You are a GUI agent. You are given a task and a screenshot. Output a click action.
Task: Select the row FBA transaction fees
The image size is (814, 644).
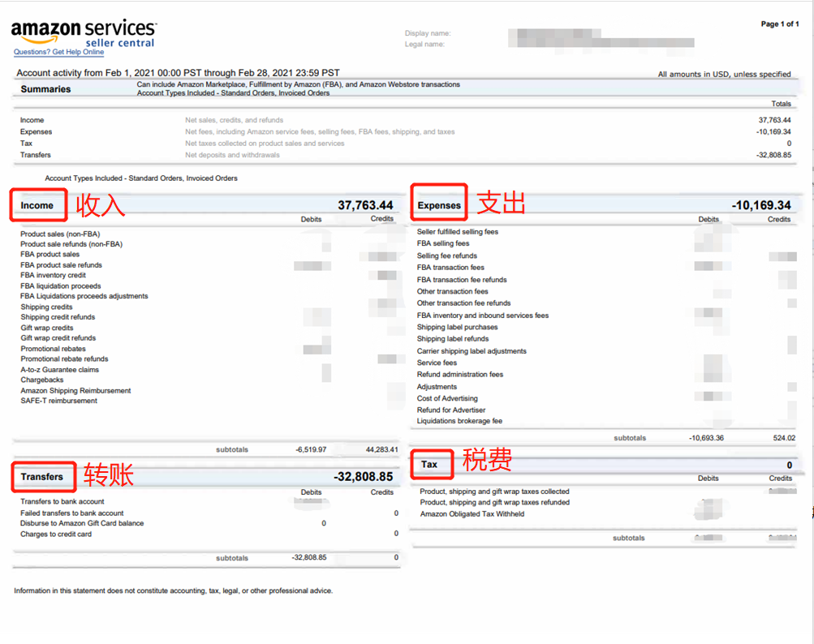tap(450, 268)
